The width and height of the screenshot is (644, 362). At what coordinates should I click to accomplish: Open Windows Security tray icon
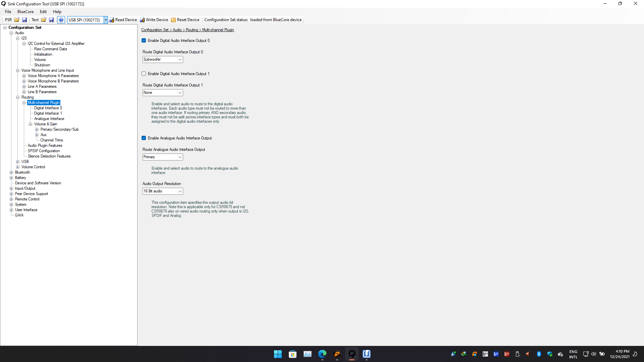549,354
